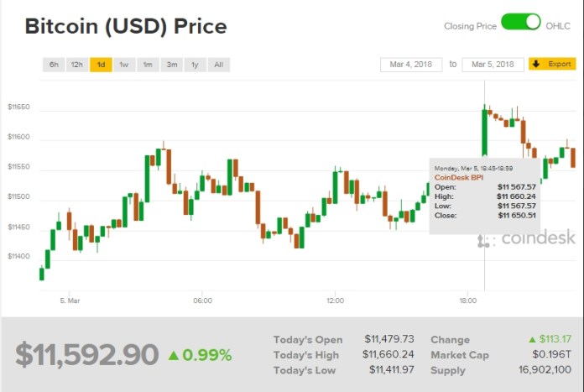
Task: Show All price history
Action: coord(218,65)
